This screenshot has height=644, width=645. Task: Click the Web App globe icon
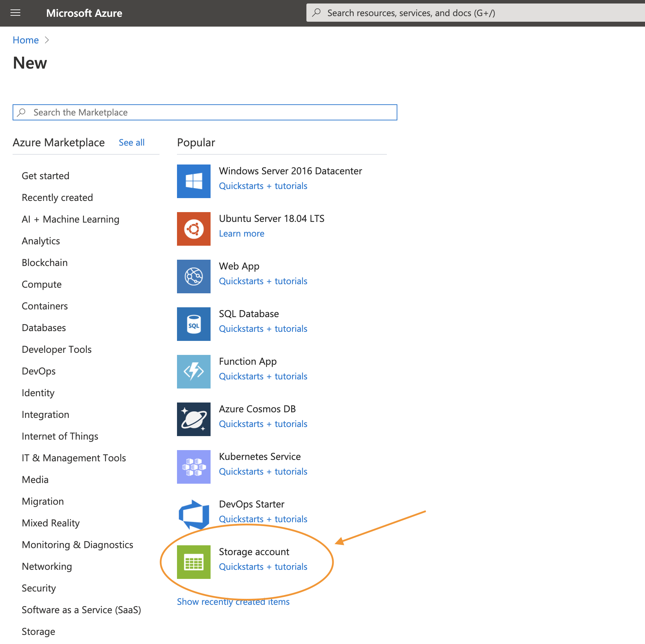point(194,276)
